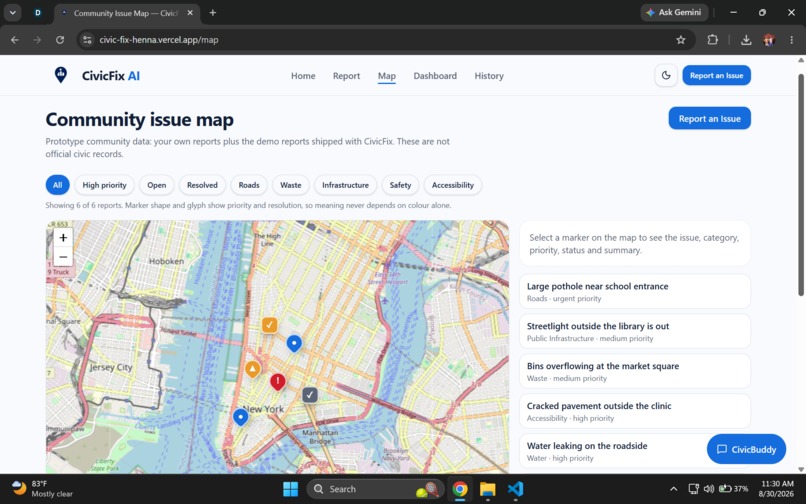The height and width of the screenshot is (504, 806).
Task: Filter reports by All
Action: (x=58, y=185)
